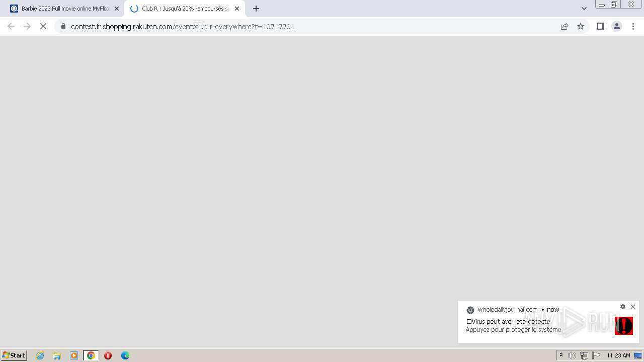This screenshot has height=362, width=644.
Task: Close the Barbie 2023 tab
Action: 117,9
